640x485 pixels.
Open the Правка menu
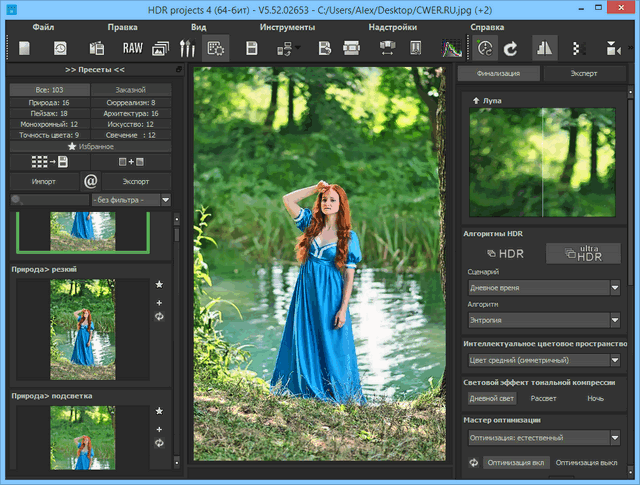click(122, 27)
